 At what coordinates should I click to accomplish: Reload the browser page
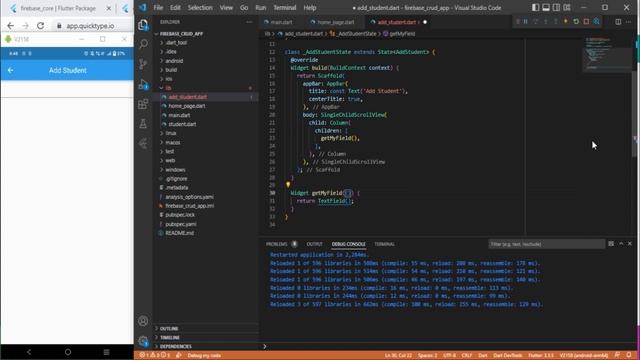(x=40, y=26)
